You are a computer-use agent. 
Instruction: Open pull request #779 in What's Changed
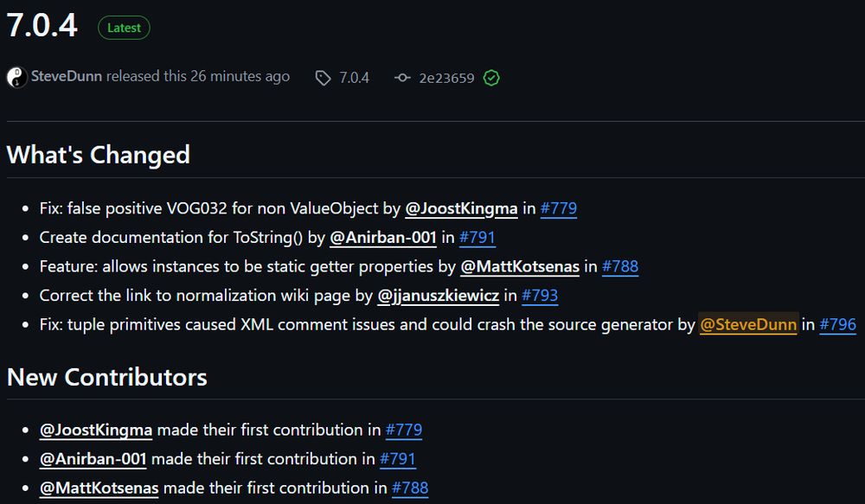coord(559,208)
